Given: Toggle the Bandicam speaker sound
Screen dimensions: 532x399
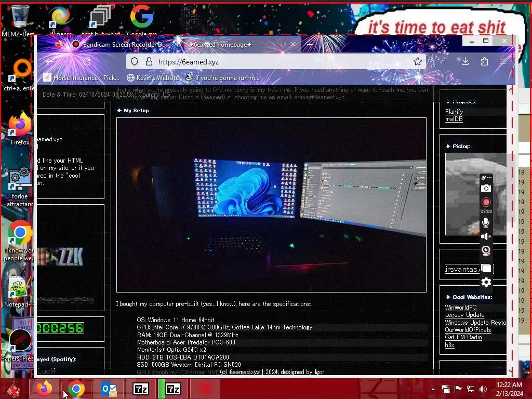Looking at the screenshot, I should [x=486, y=236].
